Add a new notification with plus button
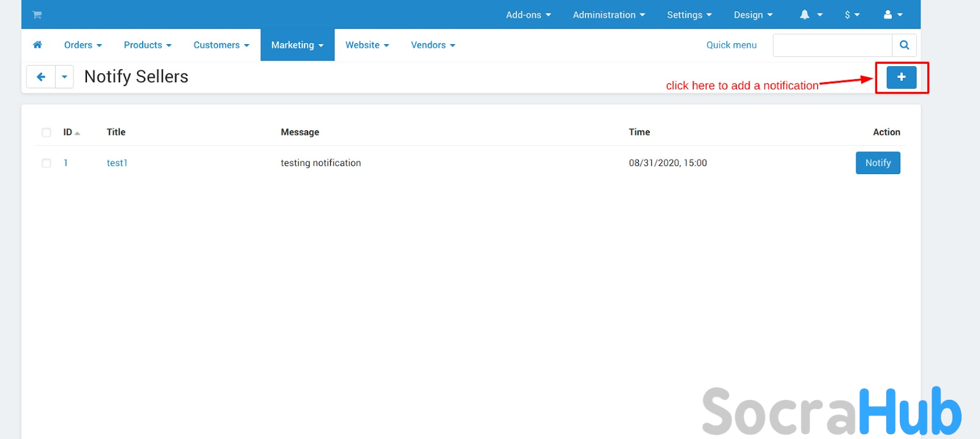The image size is (980, 439). [901, 77]
